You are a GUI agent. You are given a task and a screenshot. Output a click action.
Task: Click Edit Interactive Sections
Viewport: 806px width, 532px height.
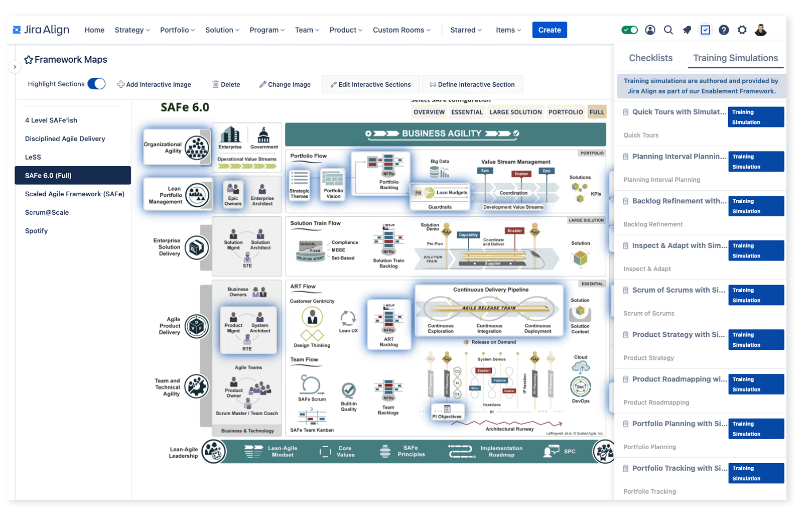coord(371,84)
